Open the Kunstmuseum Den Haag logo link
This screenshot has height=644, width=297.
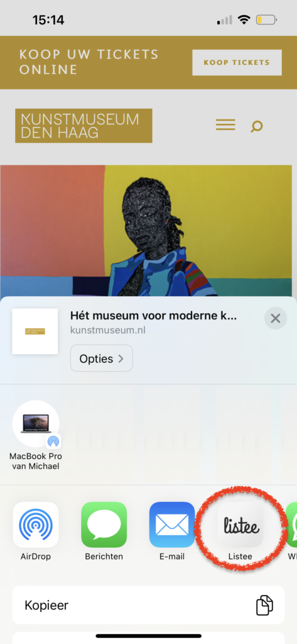click(84, 126)
